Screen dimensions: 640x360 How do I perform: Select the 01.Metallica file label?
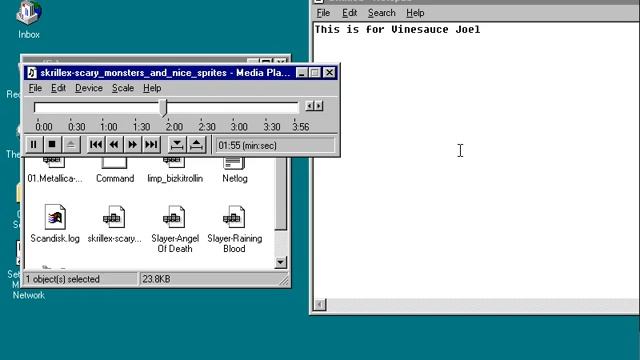(x=55, y=179)
